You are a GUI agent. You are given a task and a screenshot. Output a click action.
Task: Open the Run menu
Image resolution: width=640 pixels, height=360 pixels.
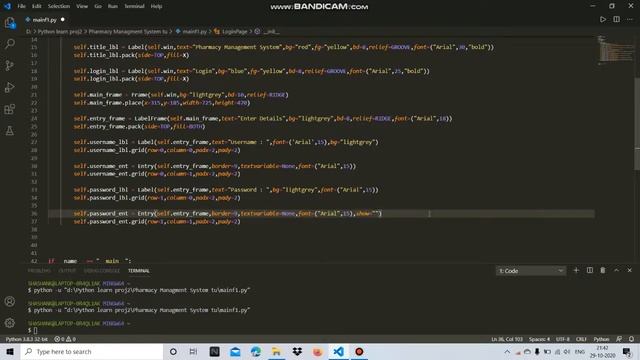point(113,6)
